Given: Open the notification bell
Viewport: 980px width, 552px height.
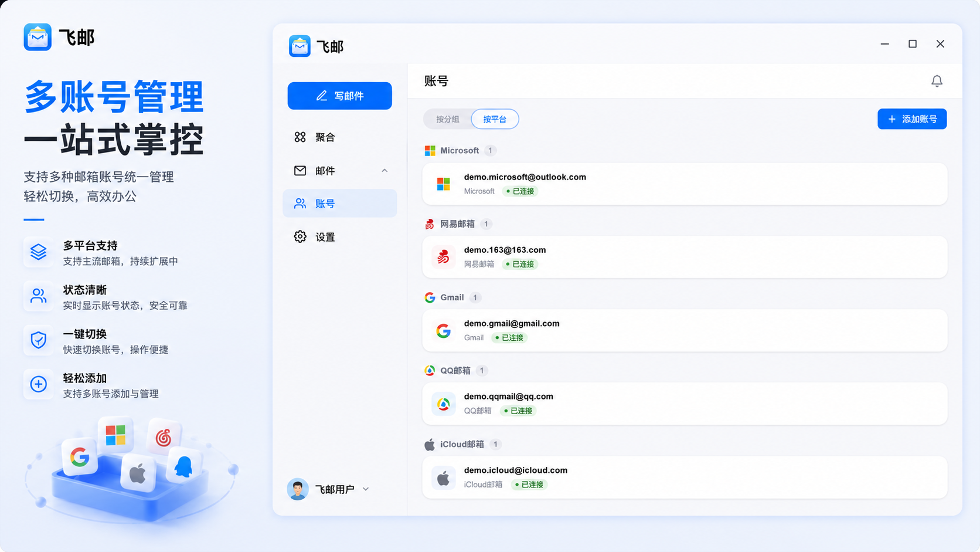Looking at the screenshot, I should click(x=937, y=81).
